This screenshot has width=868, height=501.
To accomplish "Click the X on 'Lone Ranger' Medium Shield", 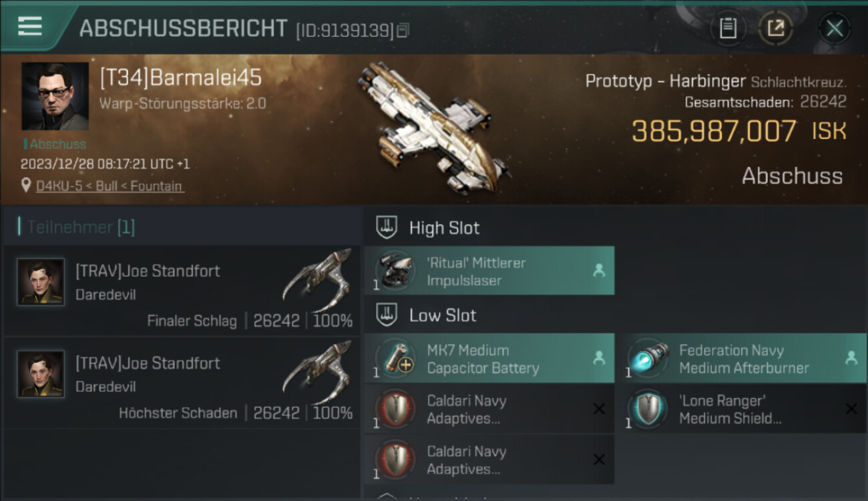I will click(x=851, y=409).
